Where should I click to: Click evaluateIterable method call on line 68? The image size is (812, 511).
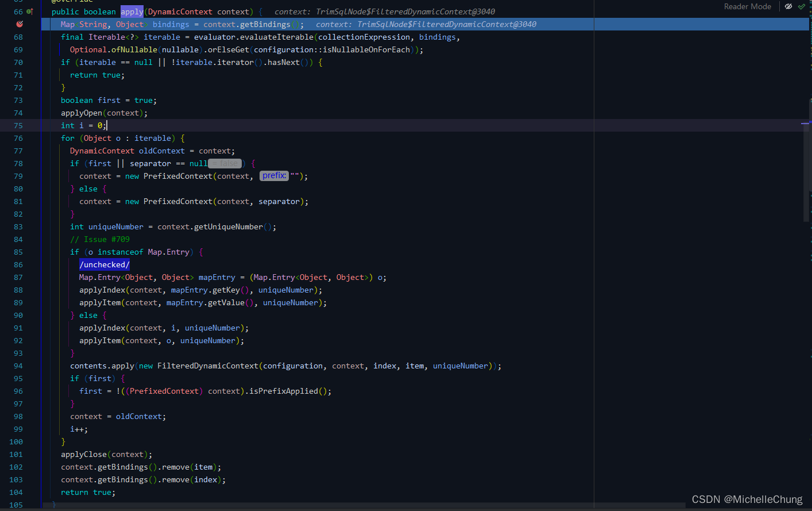point(277,37)
